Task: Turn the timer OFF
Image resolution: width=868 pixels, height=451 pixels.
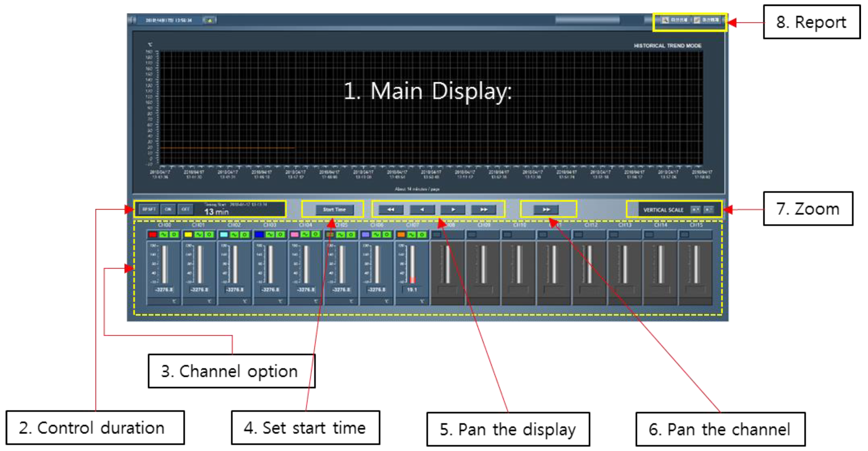Action: click(185, 209)
